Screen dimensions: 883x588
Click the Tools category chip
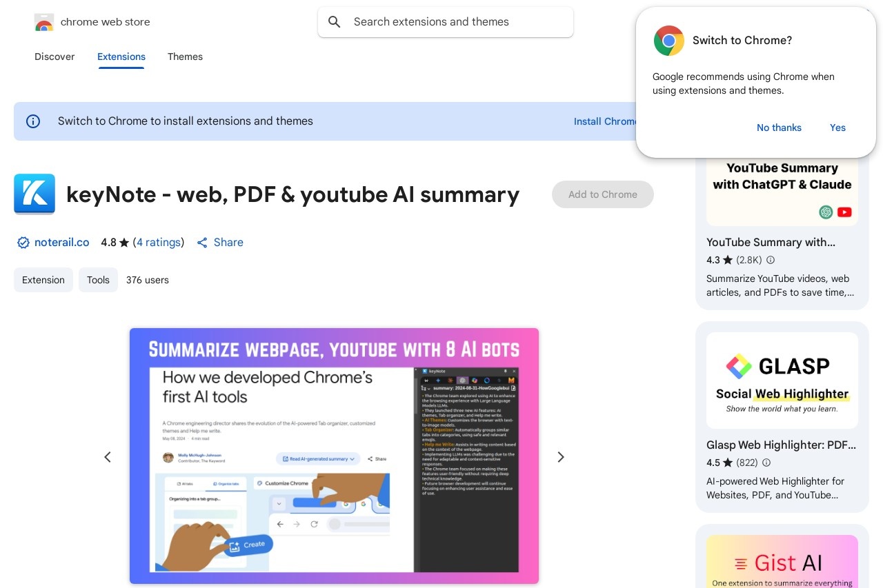(x=98, y=280)
